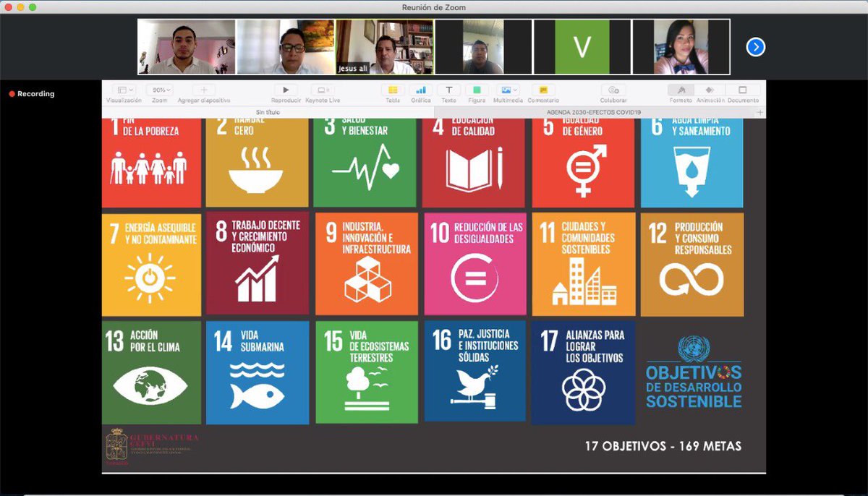
Task: Open the 90% zoom dropdown
Action: pos(160,90)
